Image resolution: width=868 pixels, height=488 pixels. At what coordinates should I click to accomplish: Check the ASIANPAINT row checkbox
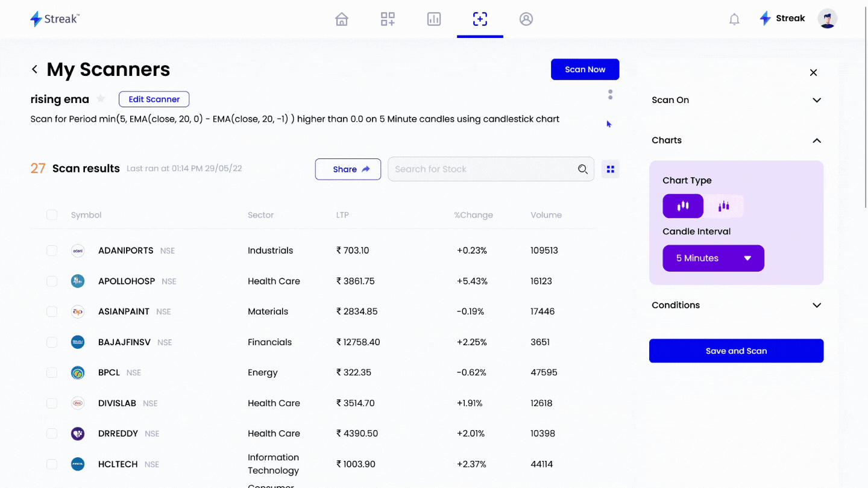click(52, 311)
